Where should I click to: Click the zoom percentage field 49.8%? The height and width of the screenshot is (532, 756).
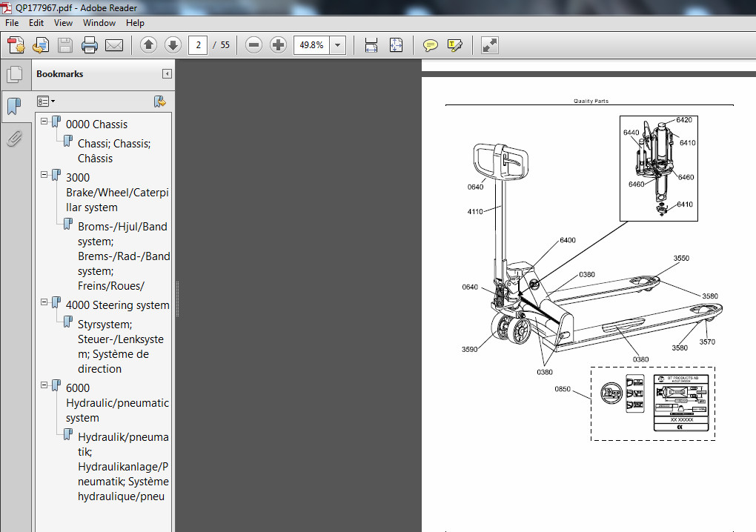311,45
